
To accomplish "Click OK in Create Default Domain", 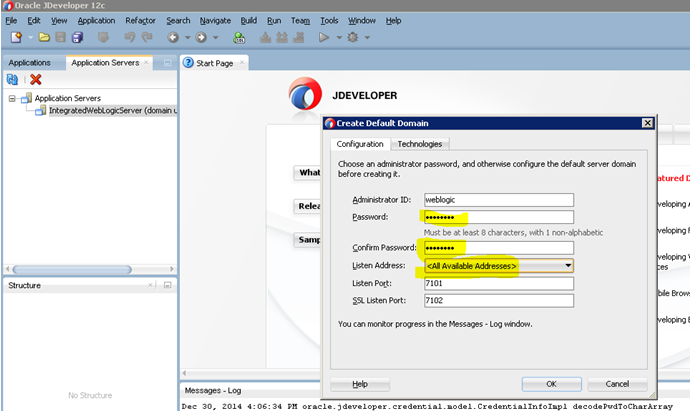I will coord(551,384).
